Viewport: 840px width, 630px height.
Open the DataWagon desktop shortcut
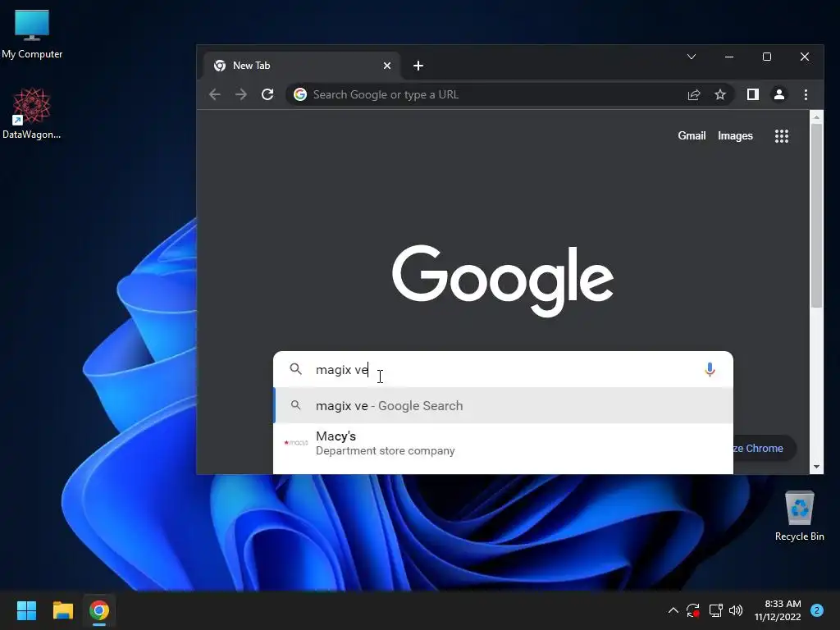(x=32, y=113)
